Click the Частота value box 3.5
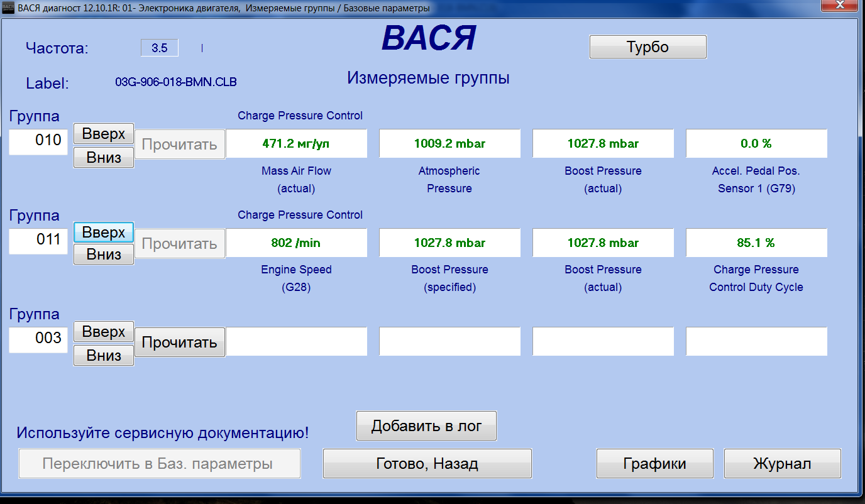This screenshot has width=865, height=504. click(x=160, y=48)
